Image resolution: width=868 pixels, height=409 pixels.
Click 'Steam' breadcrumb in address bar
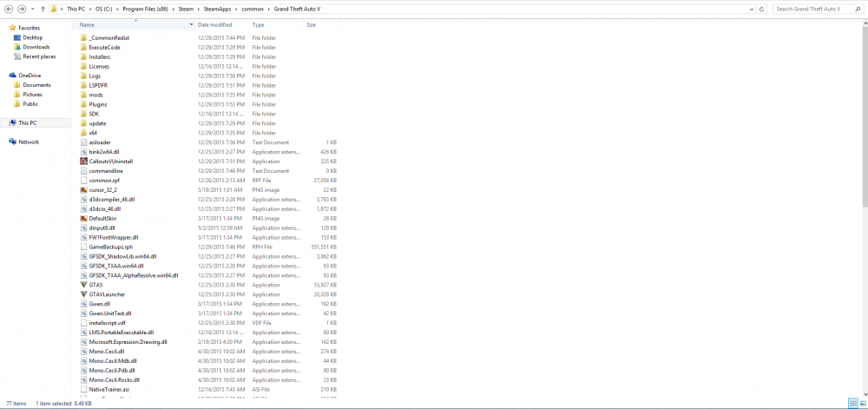point(186,10)
